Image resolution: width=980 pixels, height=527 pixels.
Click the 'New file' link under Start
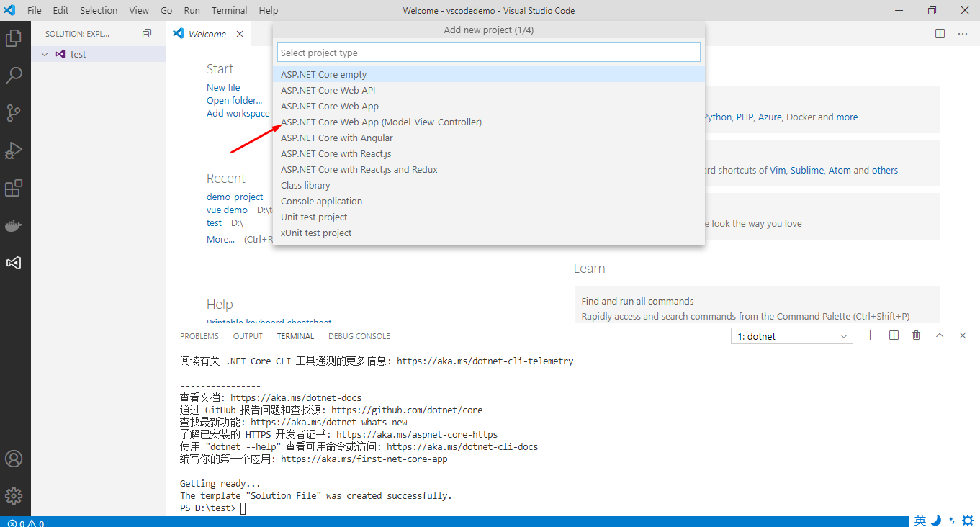click(x=223, y=87)
